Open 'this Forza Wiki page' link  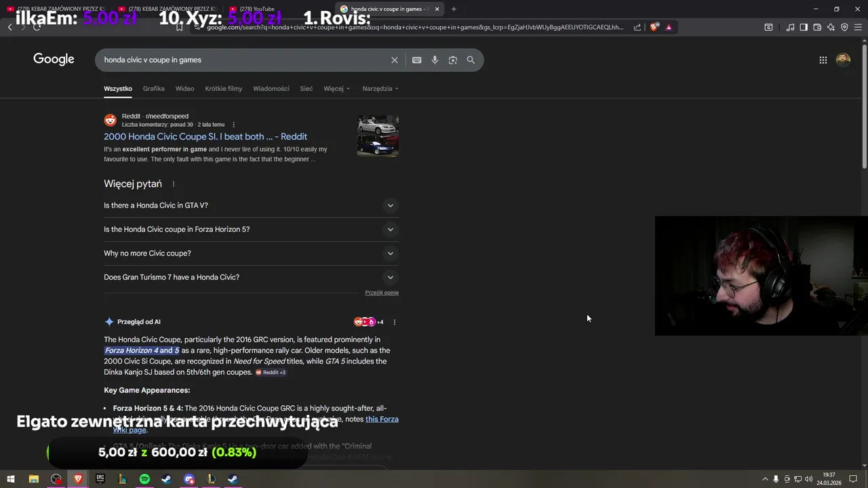tap(382, 420)
